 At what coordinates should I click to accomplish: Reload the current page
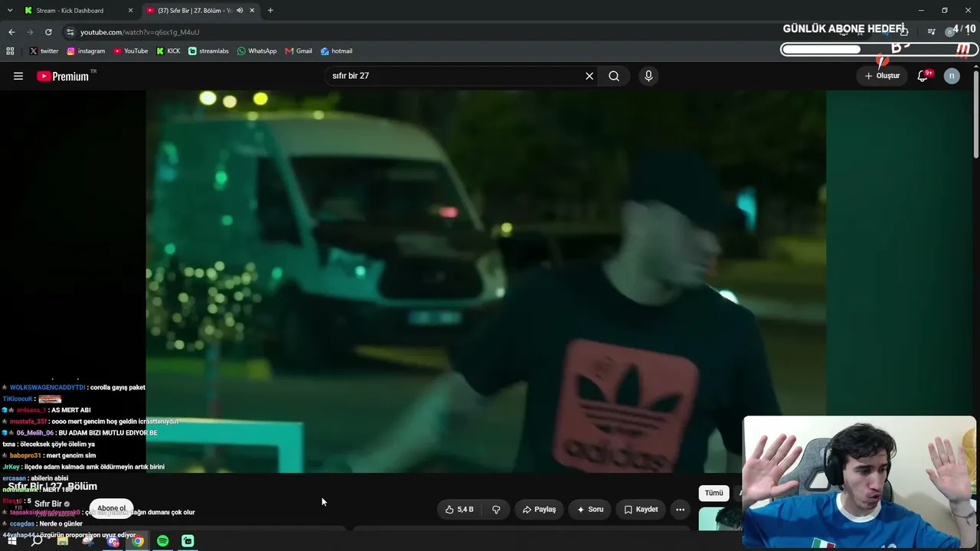tap(48, 32)
